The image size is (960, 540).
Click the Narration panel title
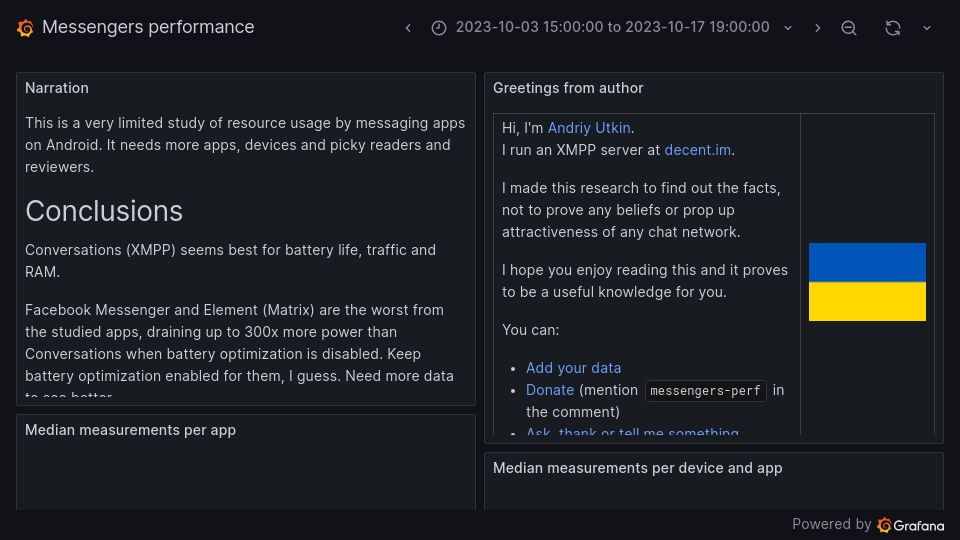[x=57, y=88]
